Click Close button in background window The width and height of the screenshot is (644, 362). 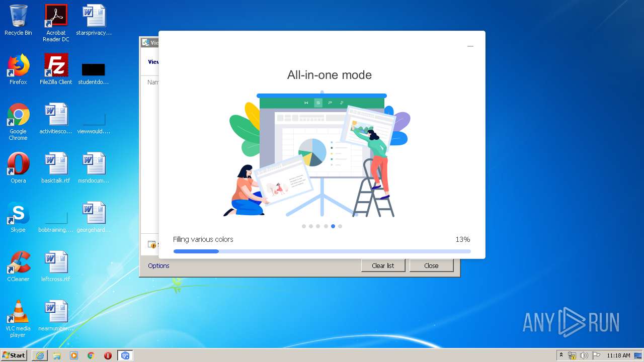click(x=431, y=265)
